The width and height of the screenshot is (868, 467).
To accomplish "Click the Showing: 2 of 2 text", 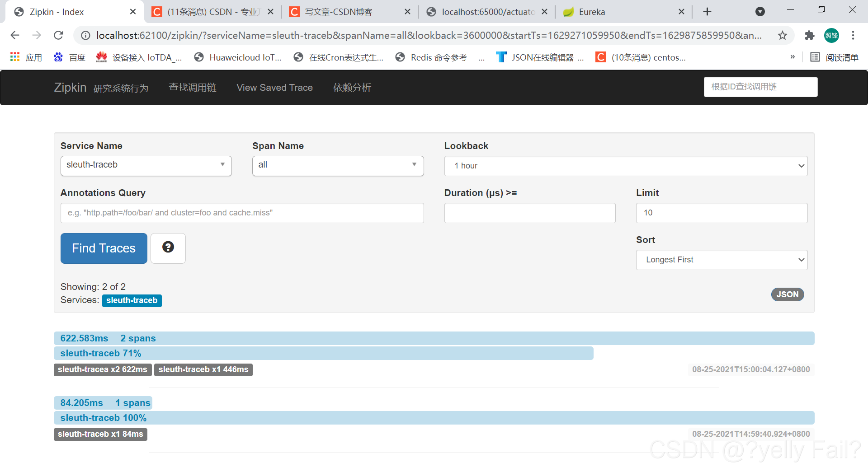I will coord(93,287).
